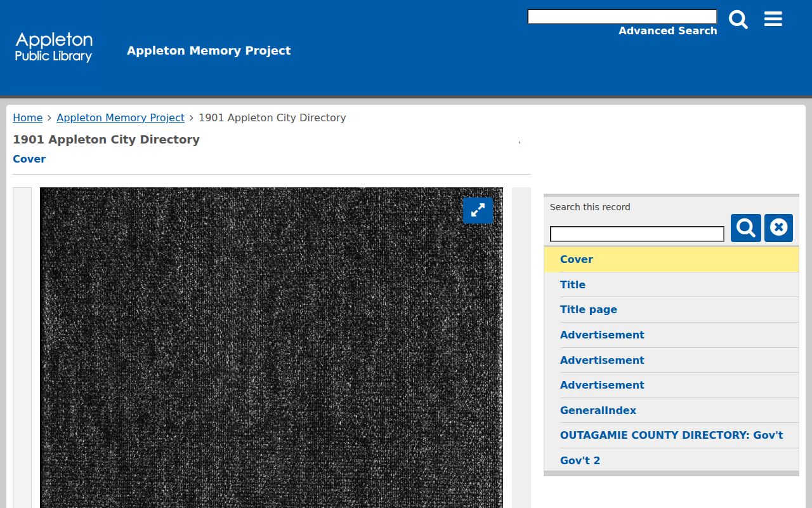Run the search within this record
Screen dimensions: 812x508
coord(746,228)
